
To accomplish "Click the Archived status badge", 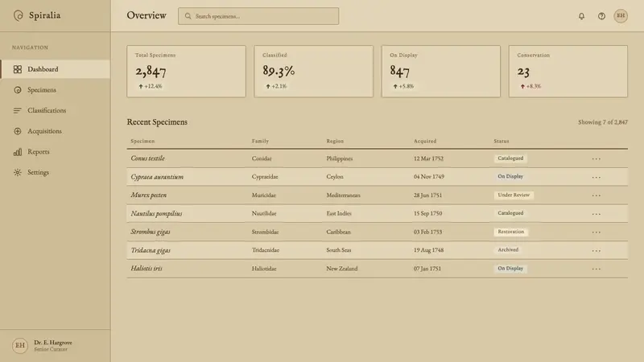I will pyautogui.click(x=508, y=250).
